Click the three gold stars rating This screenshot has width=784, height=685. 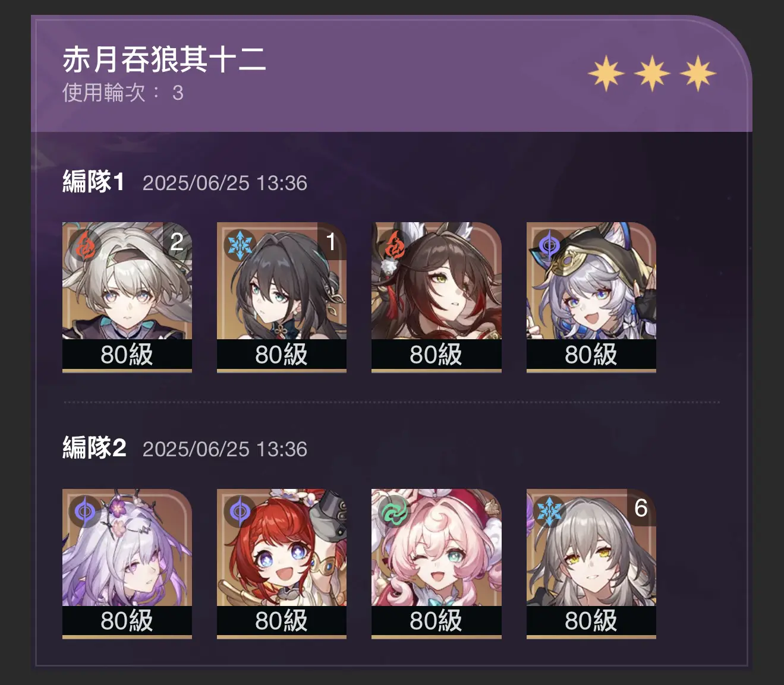[x=652, y=74]
